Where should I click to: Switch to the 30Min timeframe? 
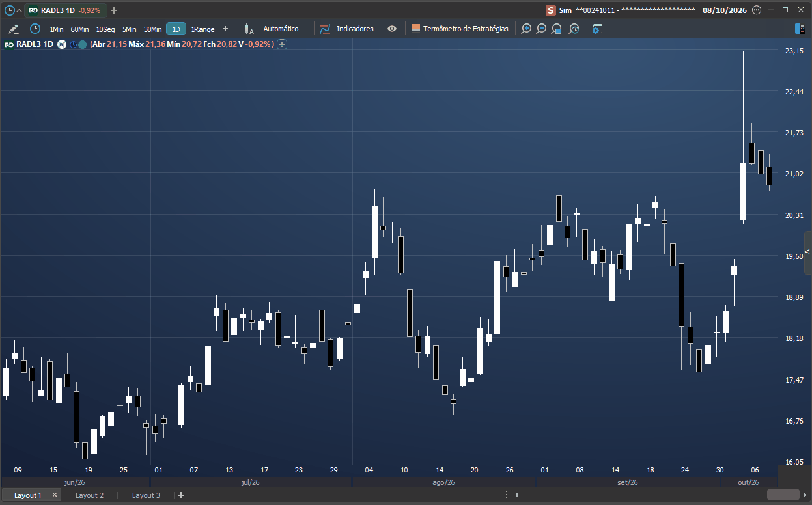[x=153, y=29]
